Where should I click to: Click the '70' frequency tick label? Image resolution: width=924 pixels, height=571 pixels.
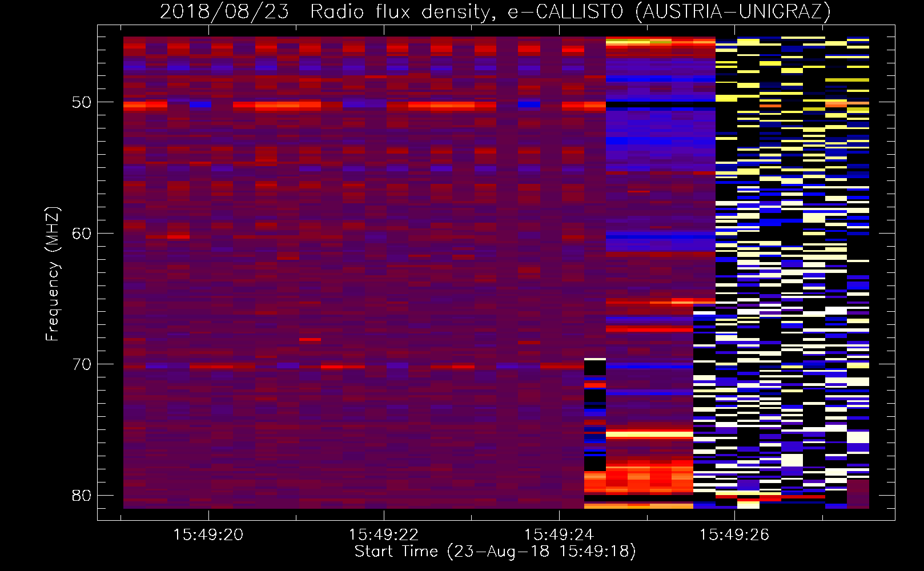pos(82,364)
